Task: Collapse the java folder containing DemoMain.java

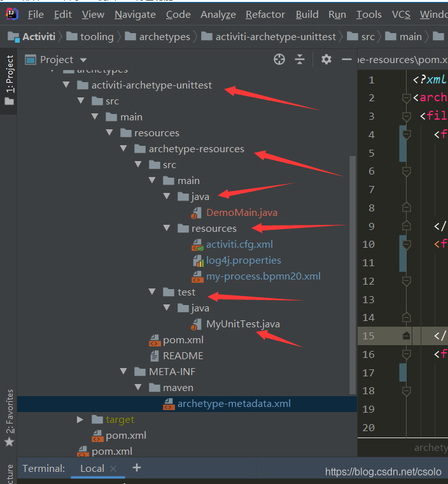Action: (167, 196)
